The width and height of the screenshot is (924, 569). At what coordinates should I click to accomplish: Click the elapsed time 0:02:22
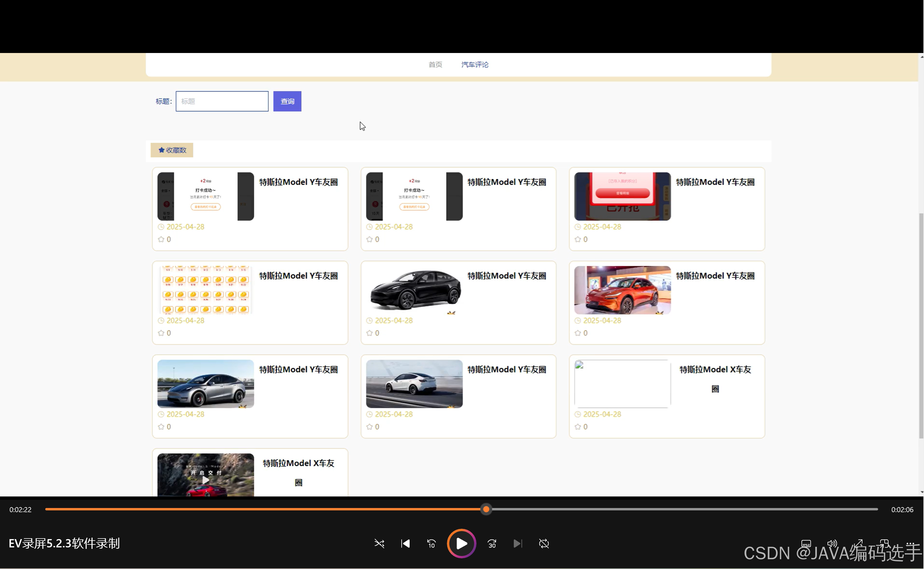pos(20,509)
